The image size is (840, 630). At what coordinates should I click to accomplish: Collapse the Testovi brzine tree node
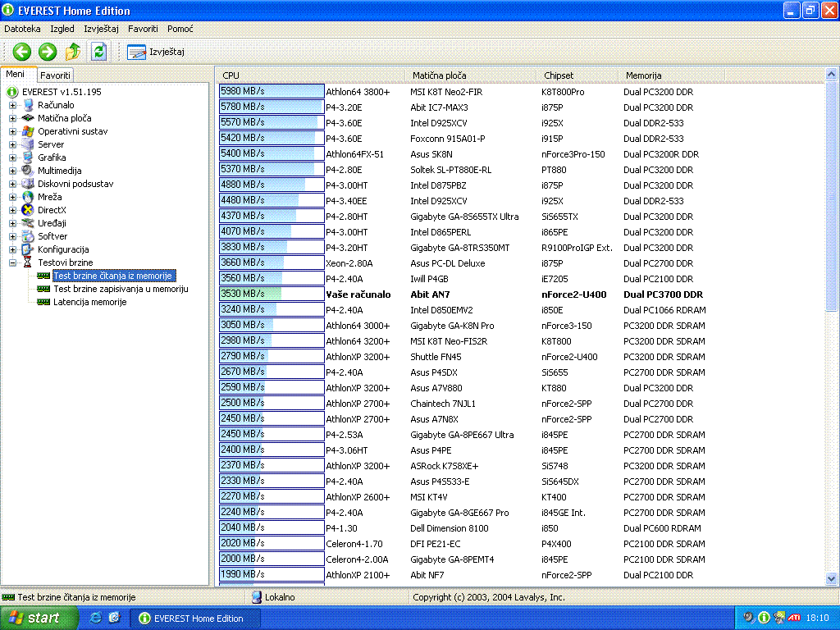[13, 262]
